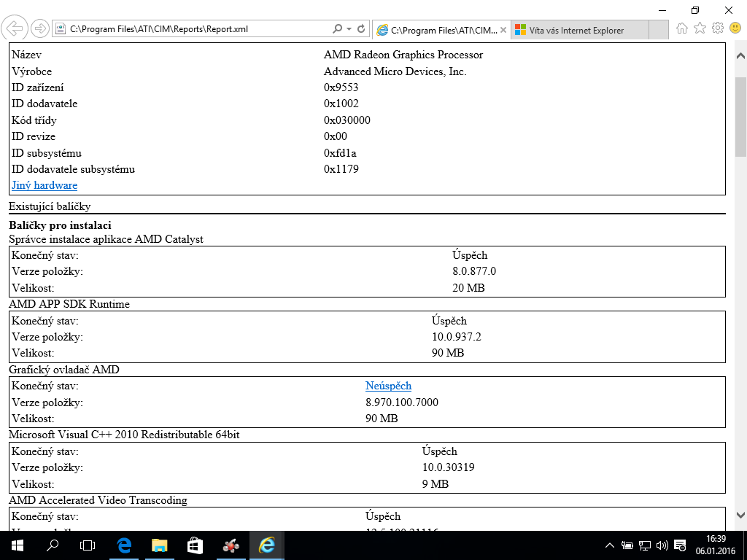Open the Tools gear menu
This screenshot has height=560, width=747.
[718, 28]
